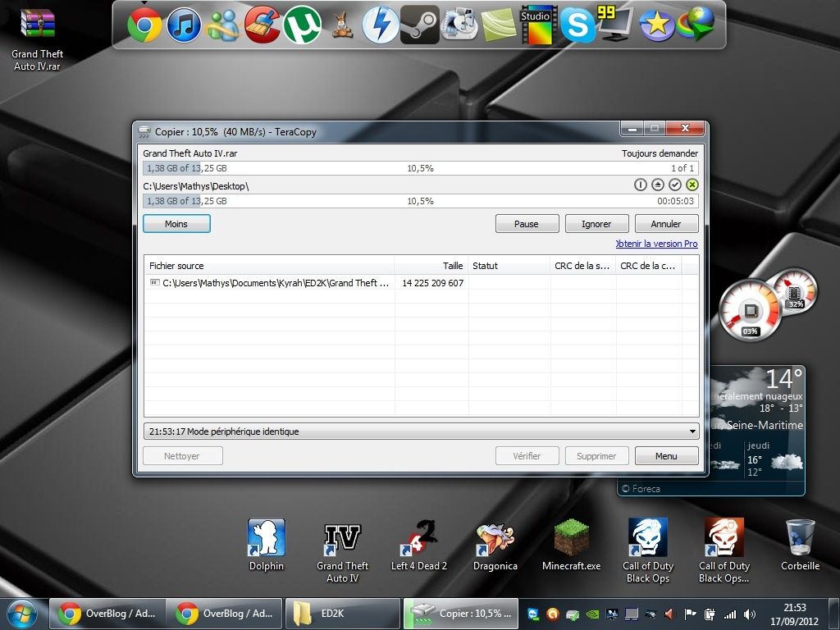Click the Action Center flag tray icon

pyautogui.click(x=691, y=614)
